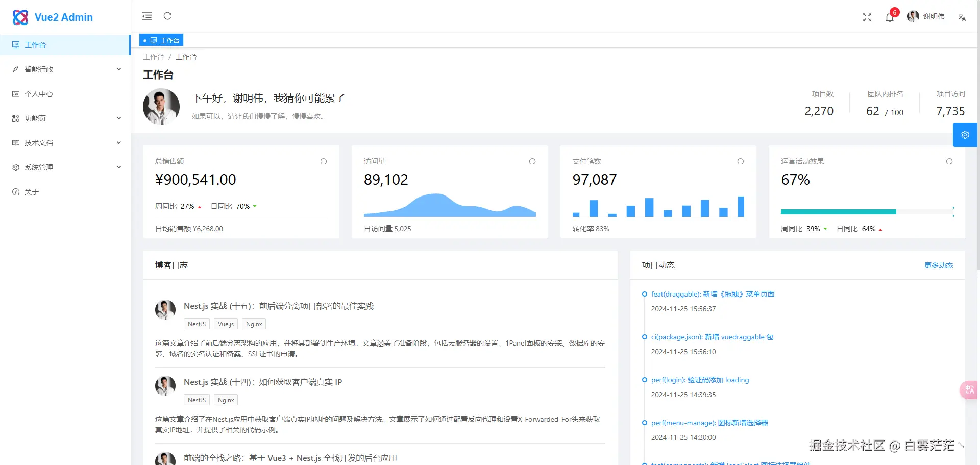Click the author avatar of Nest.js 实战 (十四) post
Screen dimensions: 980x465
(165, 386)
